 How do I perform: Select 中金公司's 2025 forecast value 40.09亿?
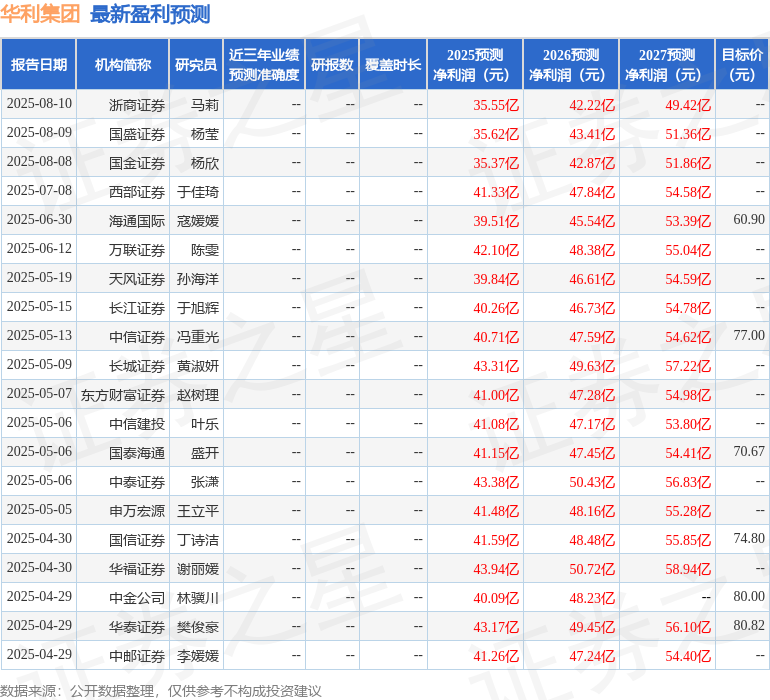click(496, 599)
